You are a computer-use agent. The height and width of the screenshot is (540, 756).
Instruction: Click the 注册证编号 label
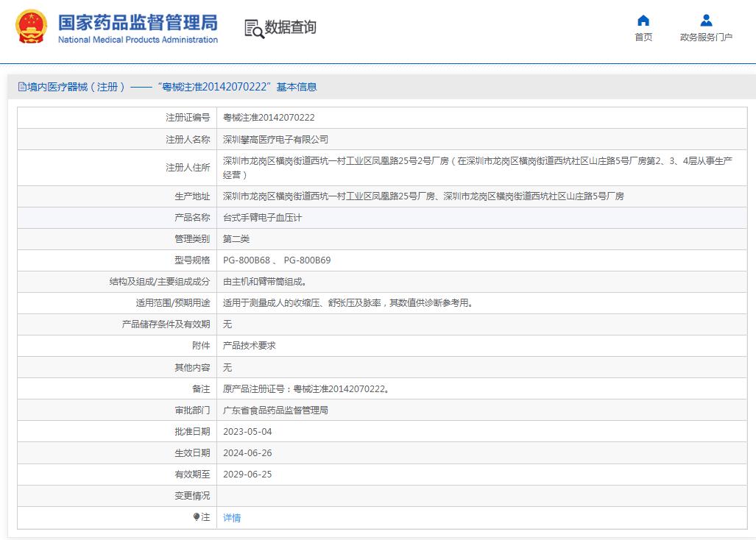click(188, 118)
